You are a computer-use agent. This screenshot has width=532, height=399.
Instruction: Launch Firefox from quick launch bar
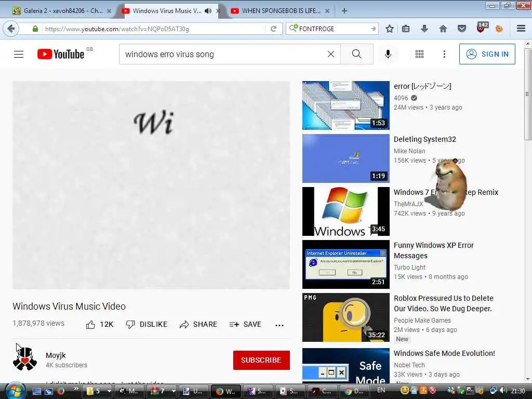pos(61,391)
